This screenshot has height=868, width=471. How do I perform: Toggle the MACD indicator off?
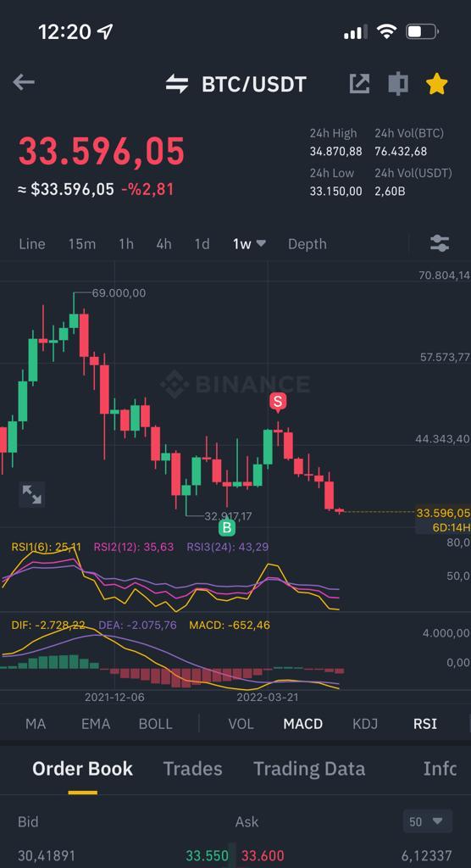[302, 724]
